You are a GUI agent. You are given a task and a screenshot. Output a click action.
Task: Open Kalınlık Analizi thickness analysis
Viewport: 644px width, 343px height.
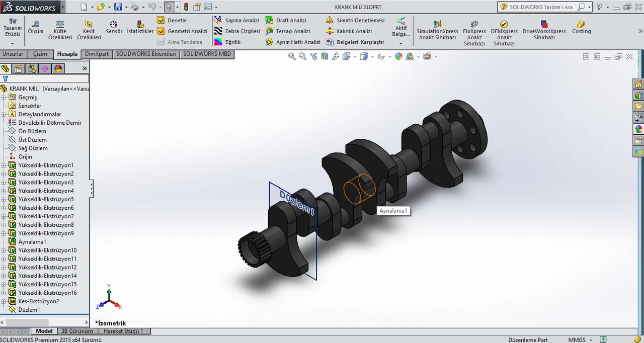coord(349,31)
